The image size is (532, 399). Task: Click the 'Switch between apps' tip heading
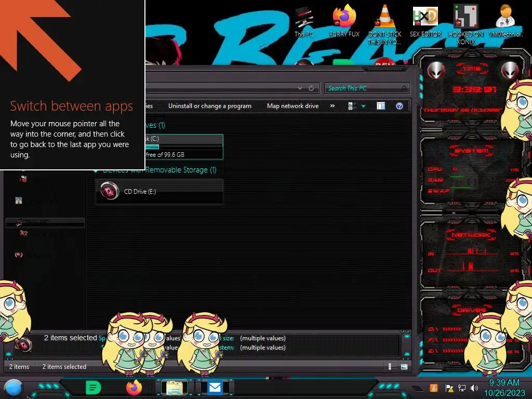point(72,106)
